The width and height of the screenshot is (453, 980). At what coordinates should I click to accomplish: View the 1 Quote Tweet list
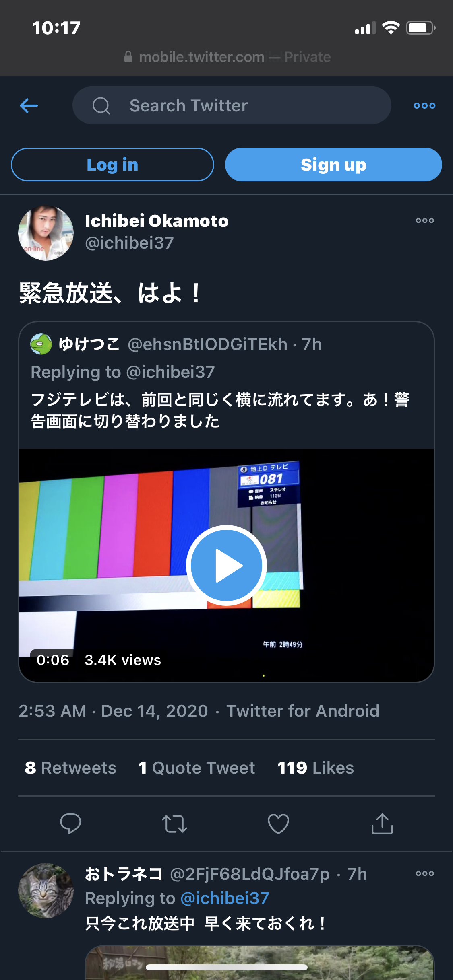coord(197,768)
